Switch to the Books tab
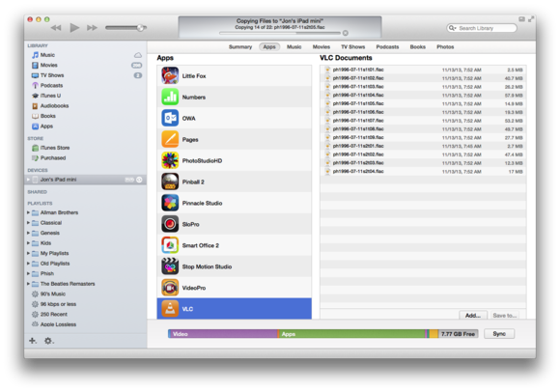Viewport: 560px width, 392px height. (417, 46)
